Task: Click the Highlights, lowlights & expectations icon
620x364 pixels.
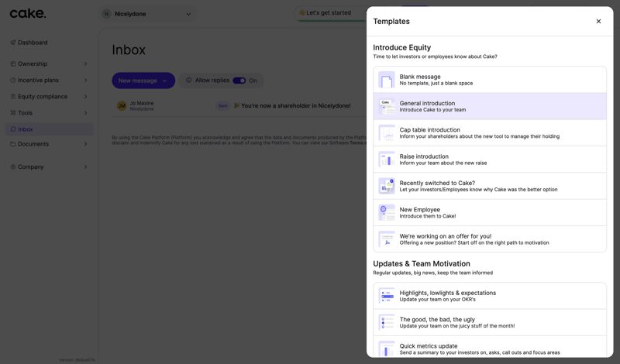Action: 386,296
